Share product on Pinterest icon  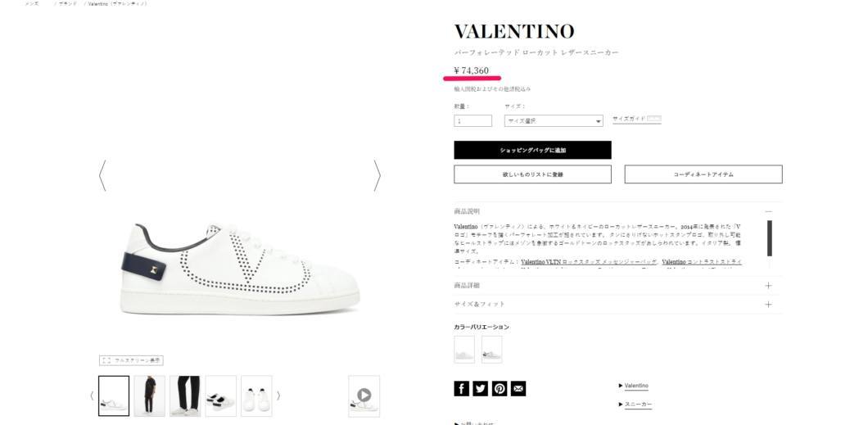(x=500, y=388)
